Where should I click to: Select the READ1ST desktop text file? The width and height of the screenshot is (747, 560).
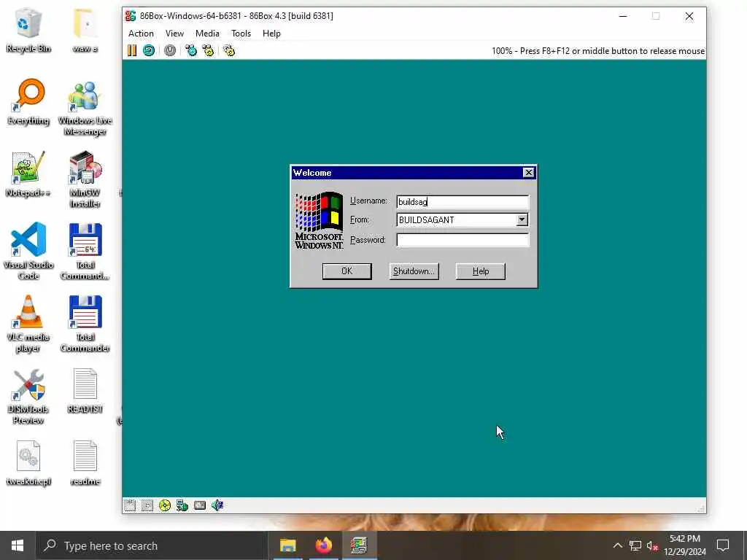pos(85,391)
